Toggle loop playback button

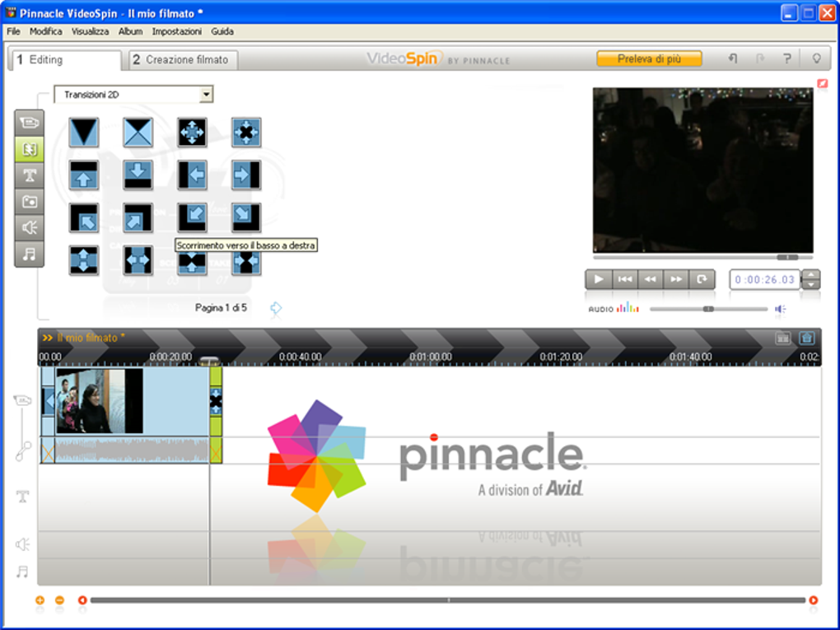[x=702, y=279]
